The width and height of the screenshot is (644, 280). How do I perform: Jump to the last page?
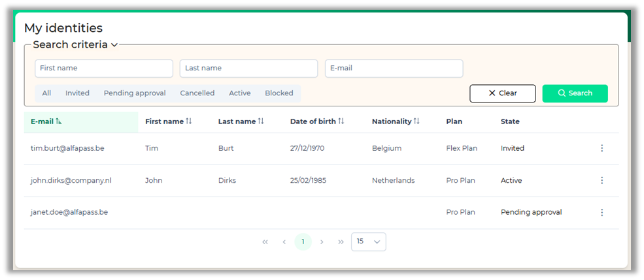[x=341, y=242]
